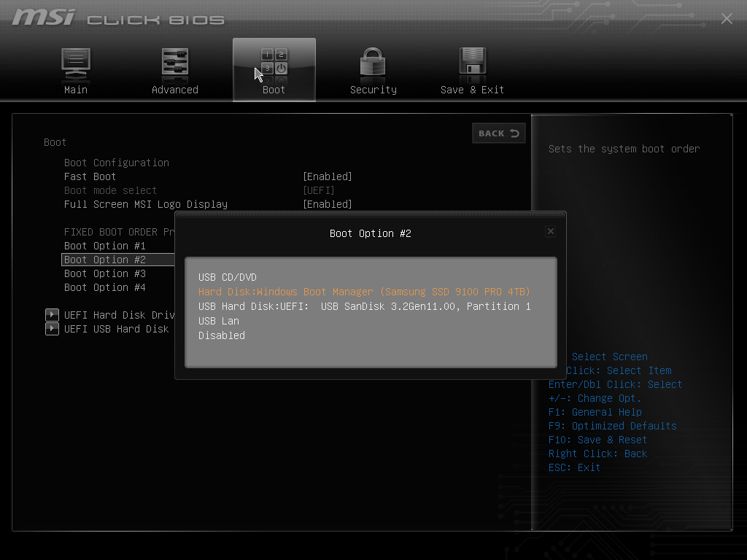The image size is (747, 560).
Task: Click the Boot Configuration heading
Action: pos(117,163)
